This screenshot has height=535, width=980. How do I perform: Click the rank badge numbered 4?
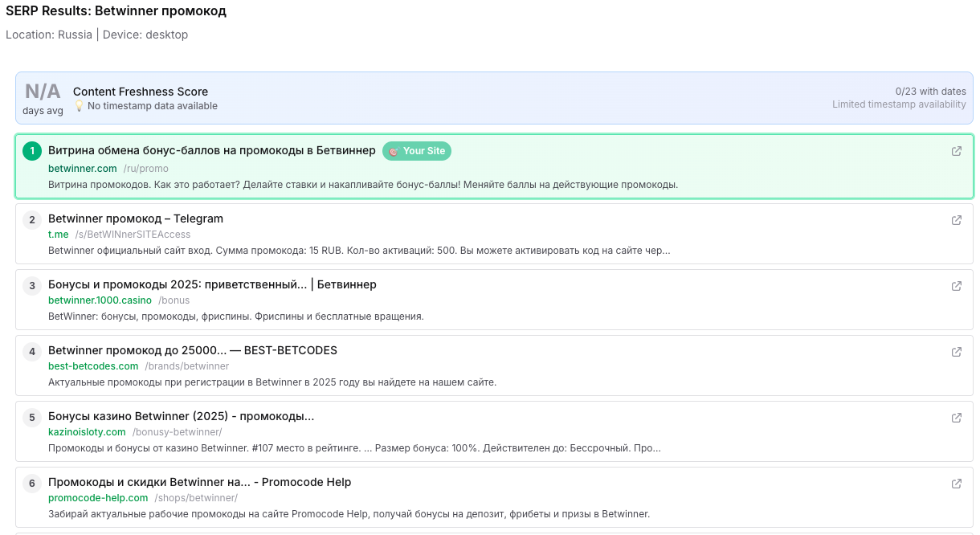(32, 351)
